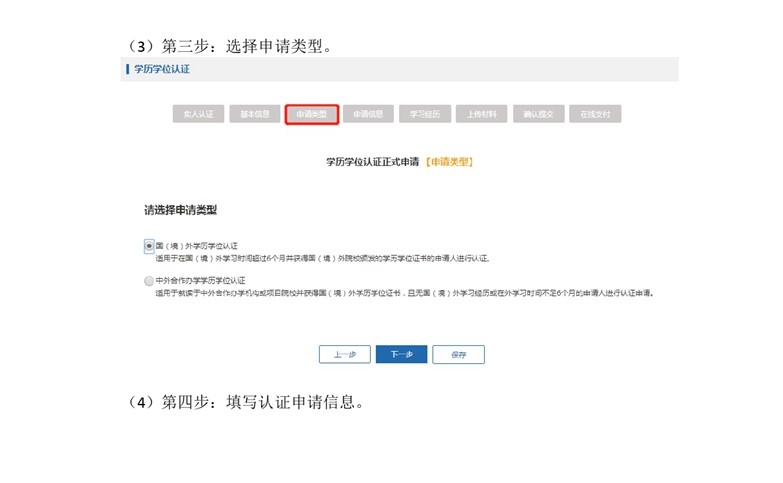This screenshot has width=783, height=483.
Task: Open the 上传材料 step tab
Action: click(x=482, y=114)
